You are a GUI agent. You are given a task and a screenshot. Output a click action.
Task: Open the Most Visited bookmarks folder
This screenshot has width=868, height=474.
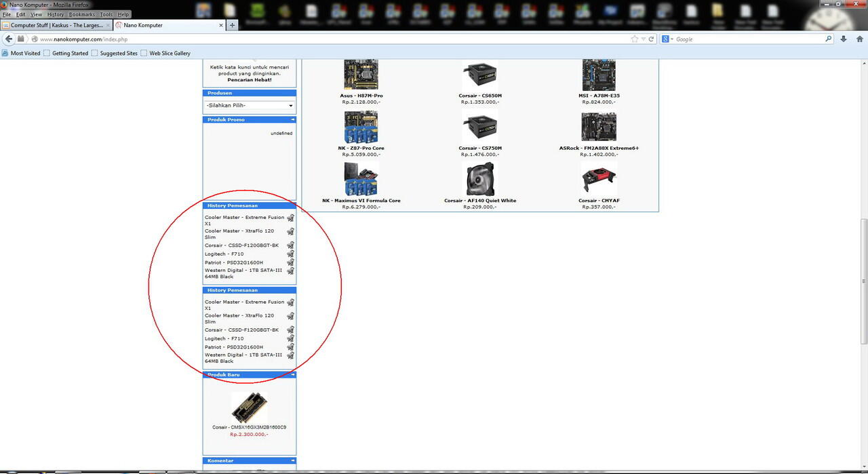(21, 53)
